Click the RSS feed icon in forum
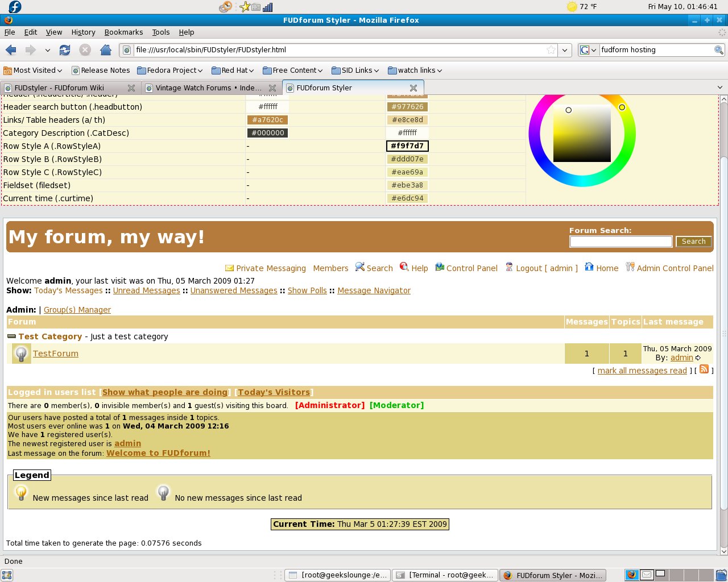 point(704,369)
